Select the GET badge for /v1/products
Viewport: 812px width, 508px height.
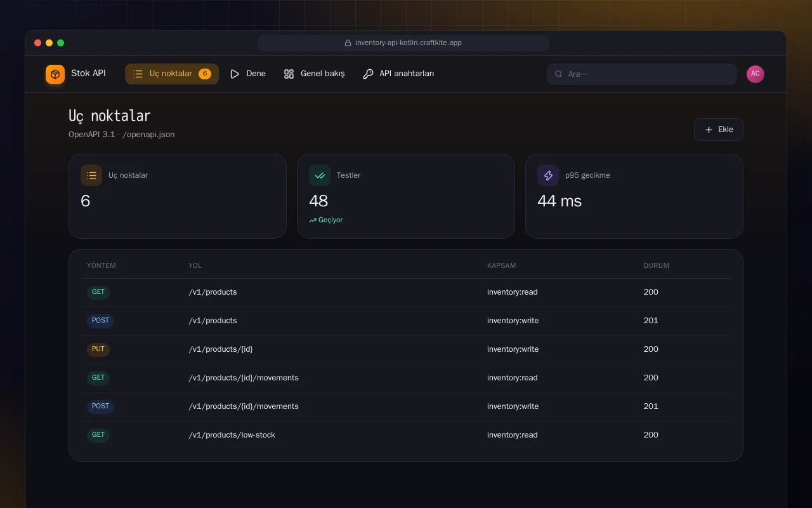[98, 292]
